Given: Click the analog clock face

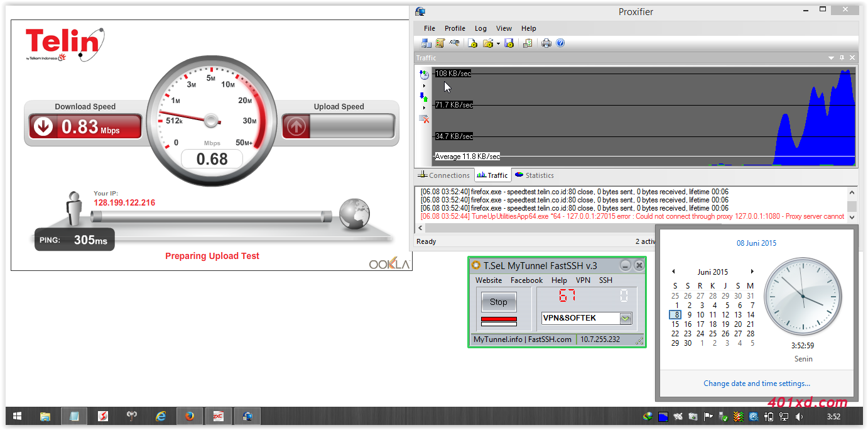Looking at the screenshot, I should click(x=803, y=297).
